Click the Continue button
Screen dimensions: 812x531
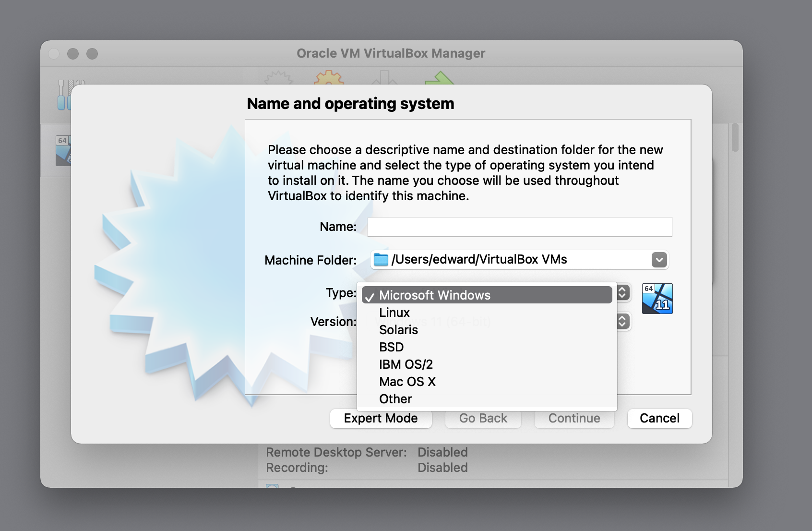point(574,418)
